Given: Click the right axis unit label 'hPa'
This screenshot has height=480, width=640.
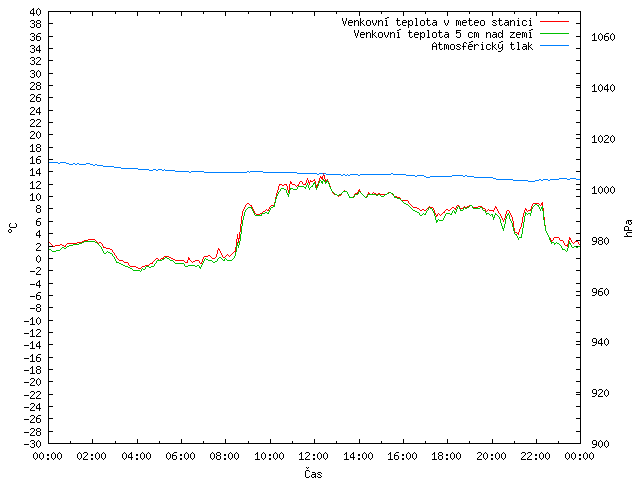Looking at the screenshot, I should point(628,228).
